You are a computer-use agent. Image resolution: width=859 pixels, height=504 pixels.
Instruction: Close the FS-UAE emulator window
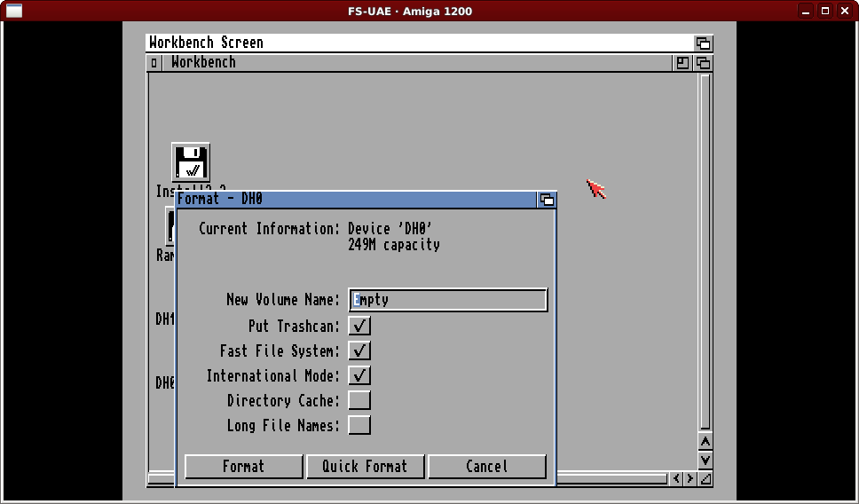coord(845,11)
